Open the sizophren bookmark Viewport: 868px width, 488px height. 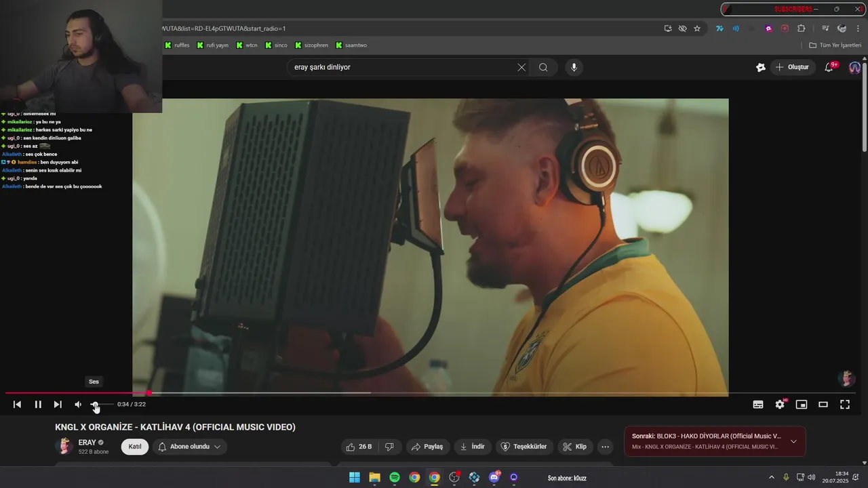tap(311, 45)
